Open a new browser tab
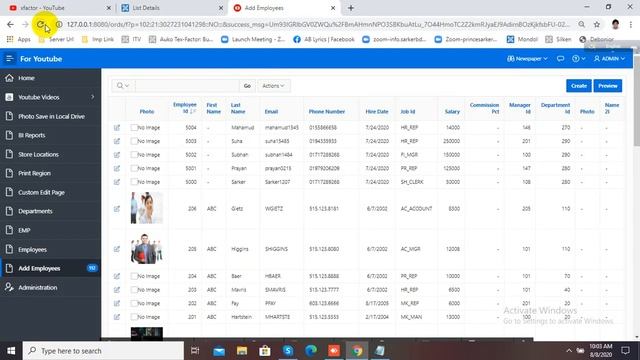The width and height of the screenshot is (640, 360). click(x=351, y=8)
